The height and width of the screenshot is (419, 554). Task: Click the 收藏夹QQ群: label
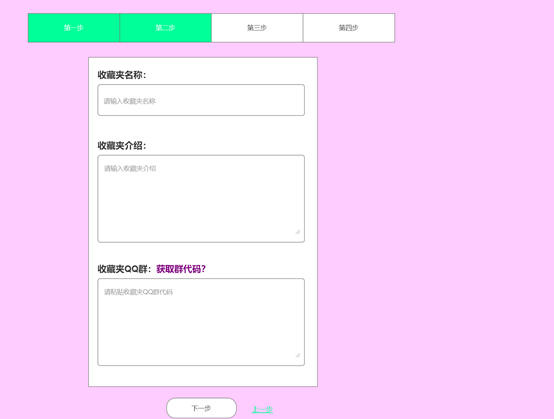tap(124, 269)
